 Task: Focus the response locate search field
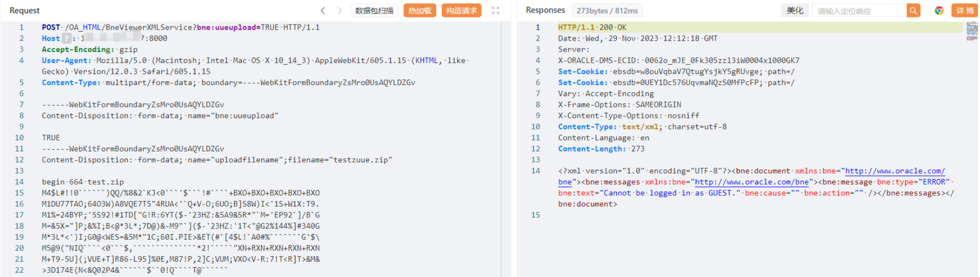pyautogui.click(x=859, y=11)
